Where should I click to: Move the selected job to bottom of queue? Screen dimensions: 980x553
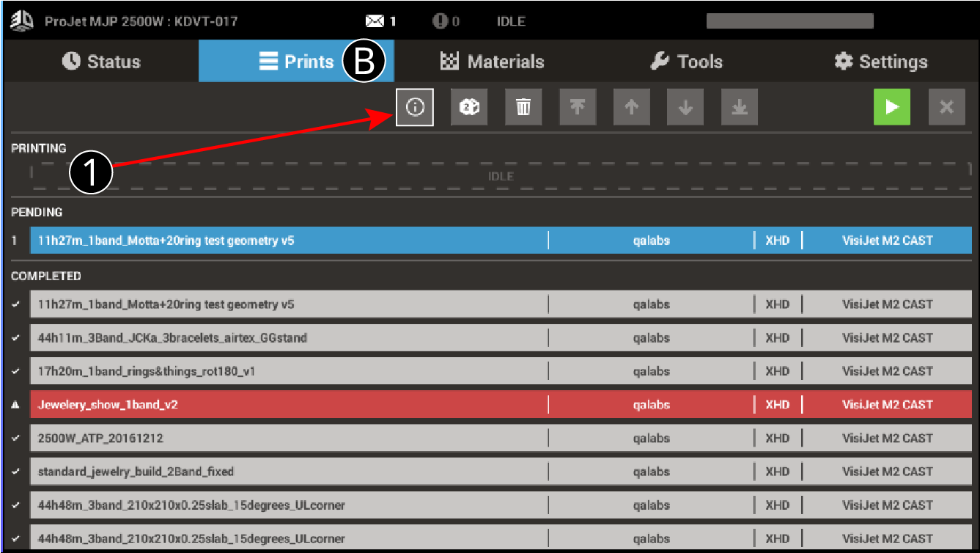coord(739,106)
